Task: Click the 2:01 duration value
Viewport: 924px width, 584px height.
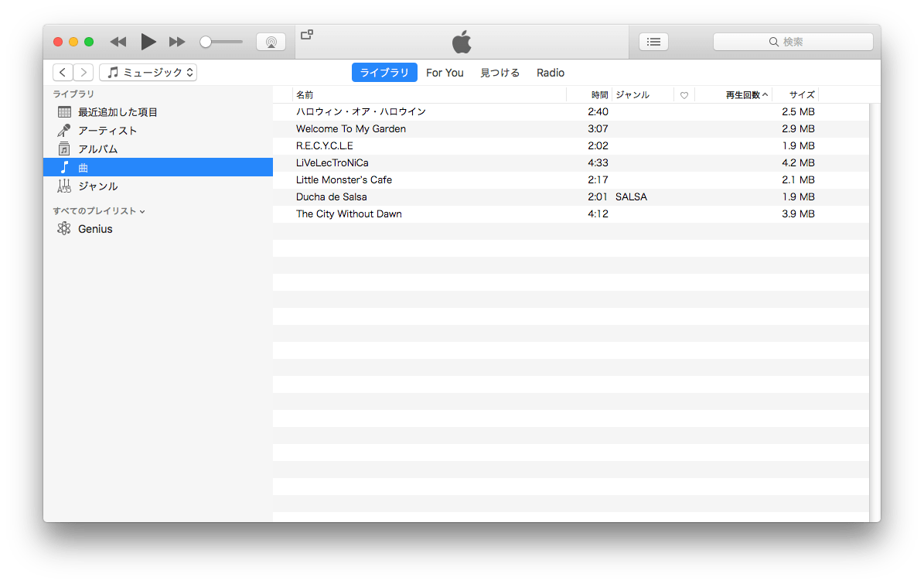Action: click(x=598, y=197)
